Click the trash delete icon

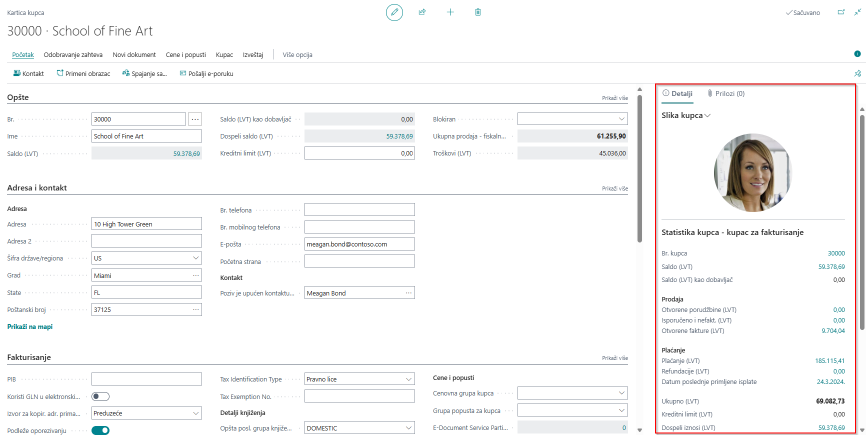tap(477, 12)
